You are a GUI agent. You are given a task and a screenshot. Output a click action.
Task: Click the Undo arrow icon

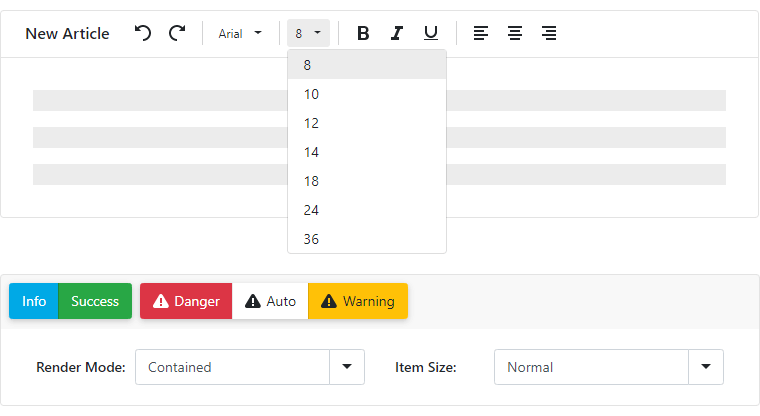point(143,33)
